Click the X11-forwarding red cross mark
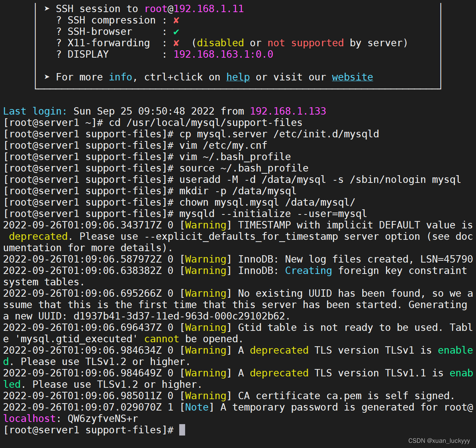The width and height of the screenshot is (476, 448). pyautogui.click(x=176, y=43)
